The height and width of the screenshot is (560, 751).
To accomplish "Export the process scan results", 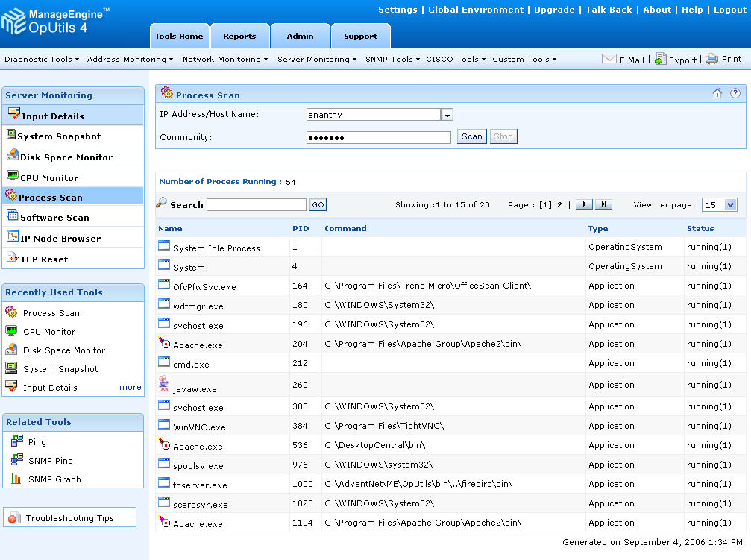I will [x=676, y=59].
